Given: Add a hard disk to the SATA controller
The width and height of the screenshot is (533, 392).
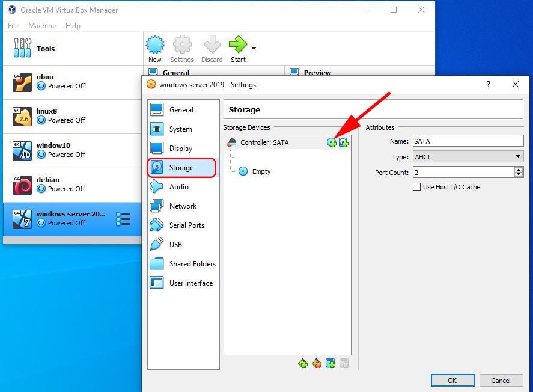Looking at the screenshot, I should [x=343, y=142].
